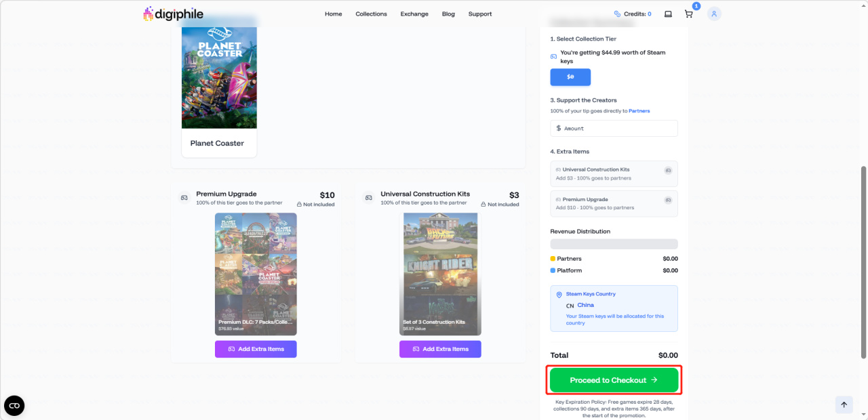Open the Construction Kits set image

pos(440,274)
